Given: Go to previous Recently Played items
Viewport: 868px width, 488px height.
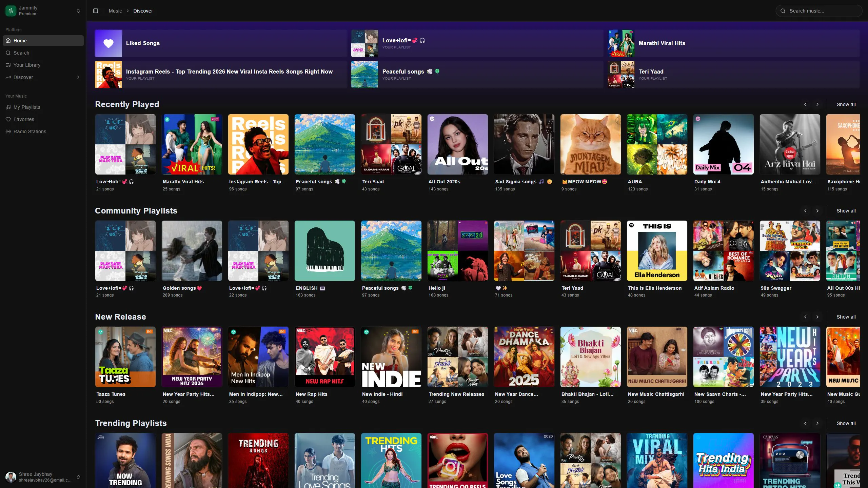Looking at the screenshot, I should [805, 104].
